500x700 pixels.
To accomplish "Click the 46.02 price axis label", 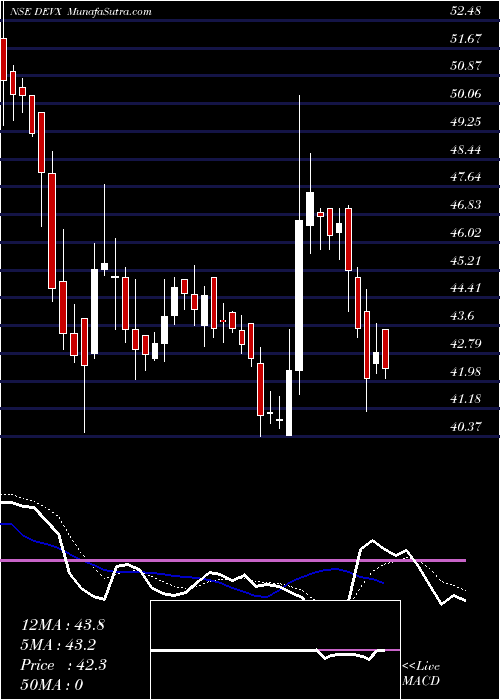I will 466,232.
